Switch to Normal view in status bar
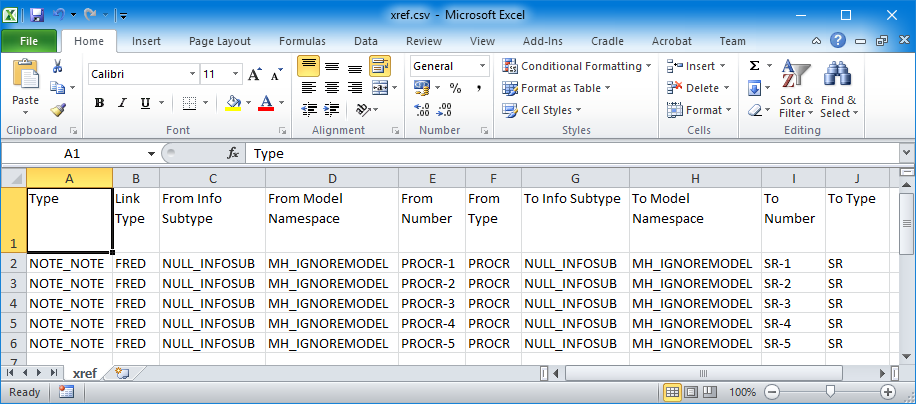The height and width of the screenshot is (404, 916). click(x=672, y=392)
